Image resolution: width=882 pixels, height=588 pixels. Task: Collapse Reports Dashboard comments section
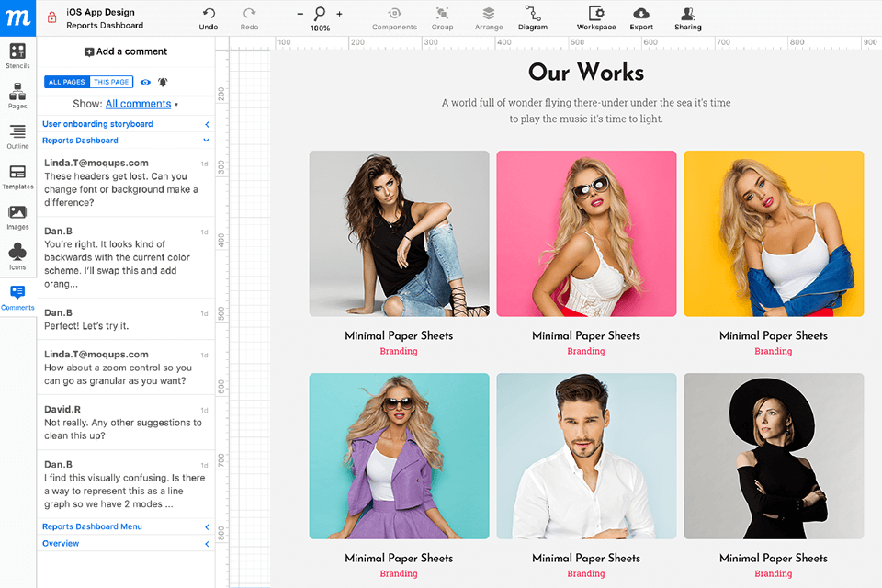click(126, 140)
